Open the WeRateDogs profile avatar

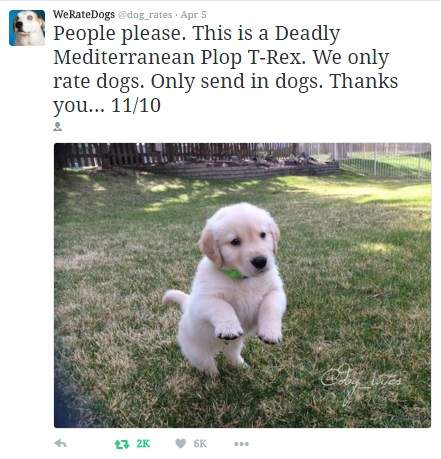27,28
